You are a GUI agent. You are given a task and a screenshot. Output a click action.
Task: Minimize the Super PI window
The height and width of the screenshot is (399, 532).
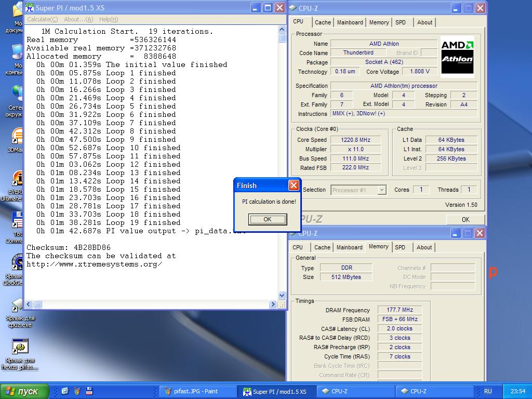[x=256, y=7]
